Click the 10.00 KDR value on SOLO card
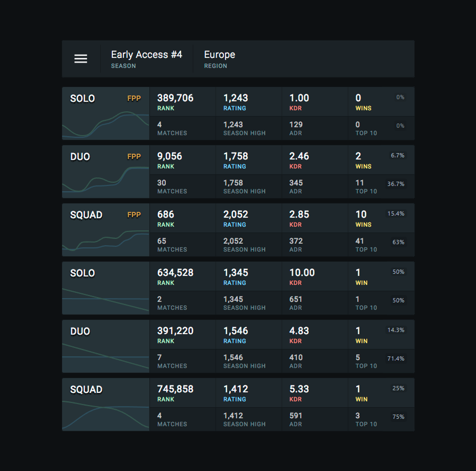476x471 pixels. (x=302, y=272)
